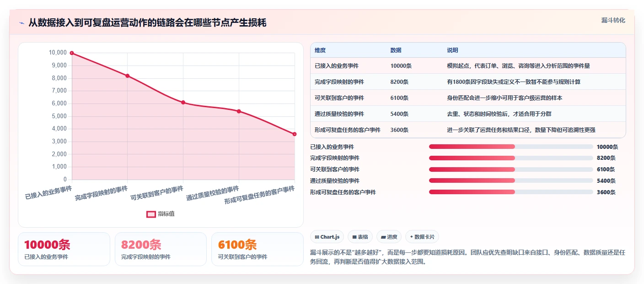644x284 pixels.
Task: Click the 6100条 data card
Action: pyautogui.click(x=258, y=249)
